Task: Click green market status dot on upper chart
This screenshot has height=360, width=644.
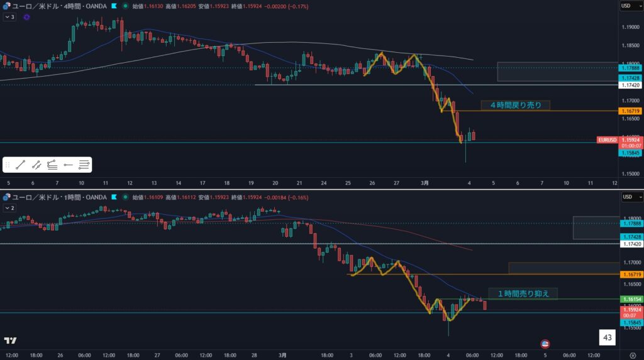Action: point(126,6)
